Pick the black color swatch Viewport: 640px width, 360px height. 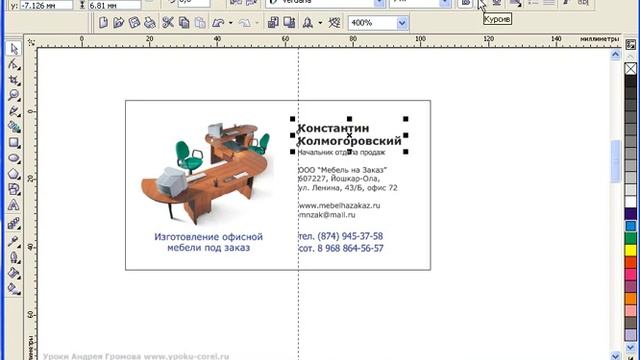pyautogui.click(x=631, y=81)
